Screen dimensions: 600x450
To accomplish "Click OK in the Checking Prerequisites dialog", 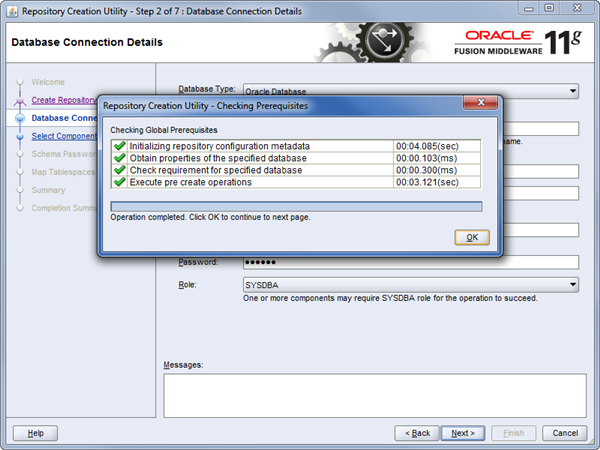I will 472,237.
